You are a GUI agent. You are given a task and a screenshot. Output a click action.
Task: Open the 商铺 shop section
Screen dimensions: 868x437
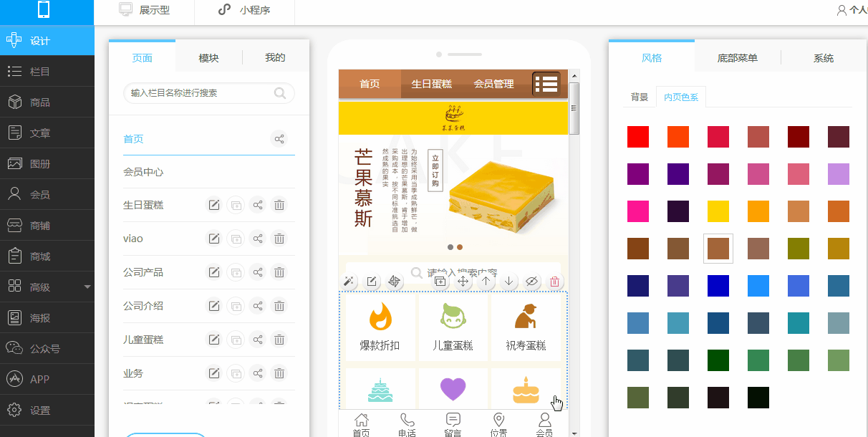coord(47,226)
